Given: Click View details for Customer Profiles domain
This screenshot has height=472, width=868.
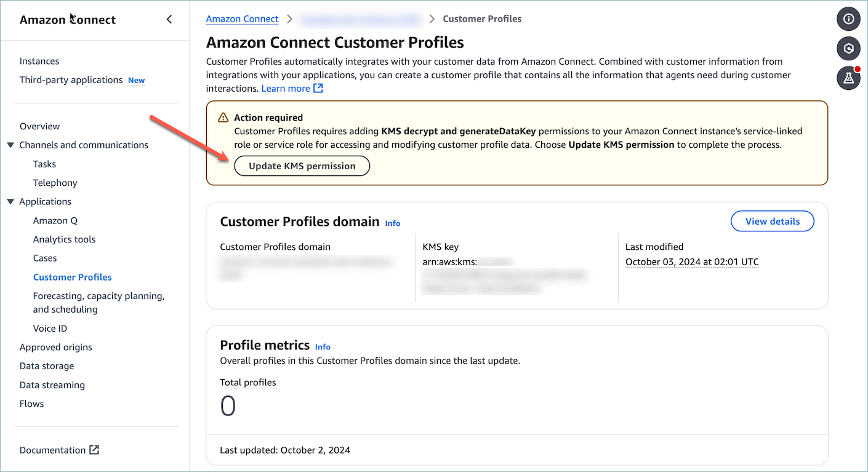Looking at the screenshot, I should (772, 221).
